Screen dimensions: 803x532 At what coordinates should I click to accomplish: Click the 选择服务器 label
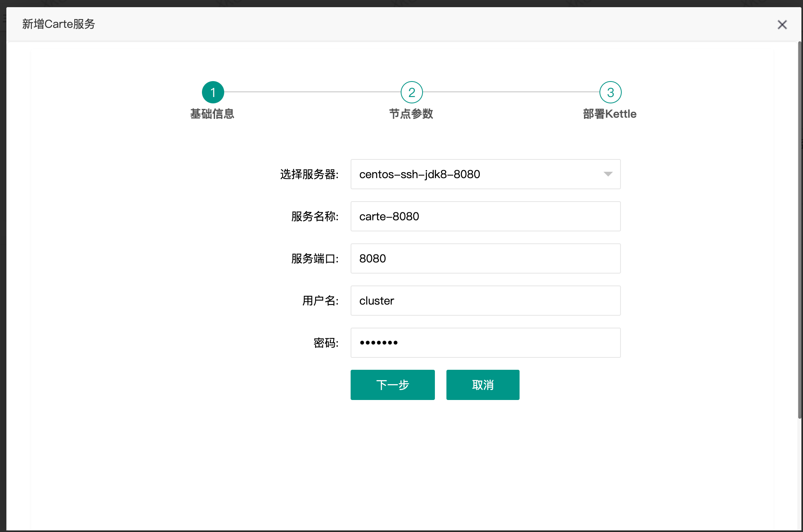tap(309, 174)
